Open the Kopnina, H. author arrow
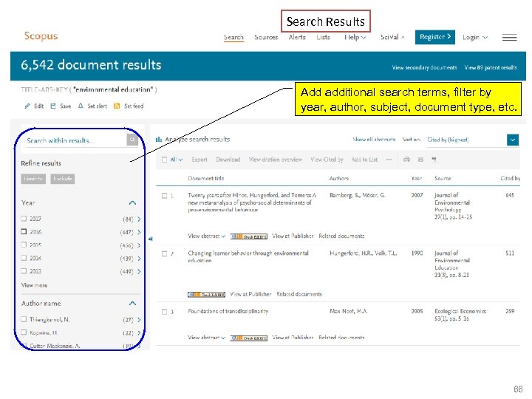 (139, 332)
